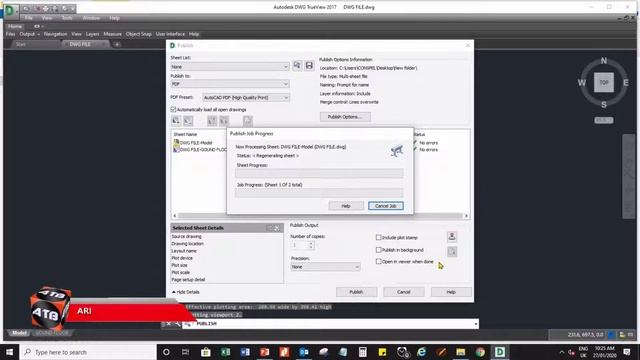Open the Sheet List dropdown
Image resolution: width=640 pixels, height=360 pixels.
coord(230,67)
